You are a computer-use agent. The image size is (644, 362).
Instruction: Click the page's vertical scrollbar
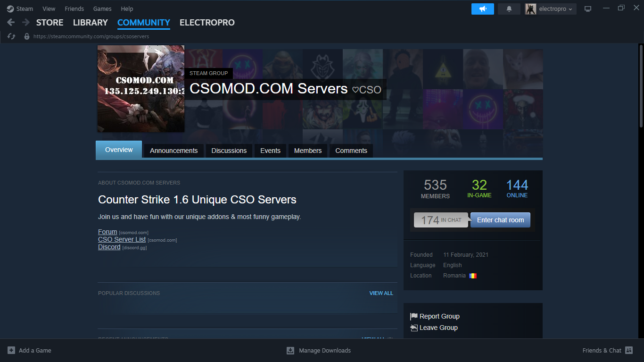[x=641, y=85]
